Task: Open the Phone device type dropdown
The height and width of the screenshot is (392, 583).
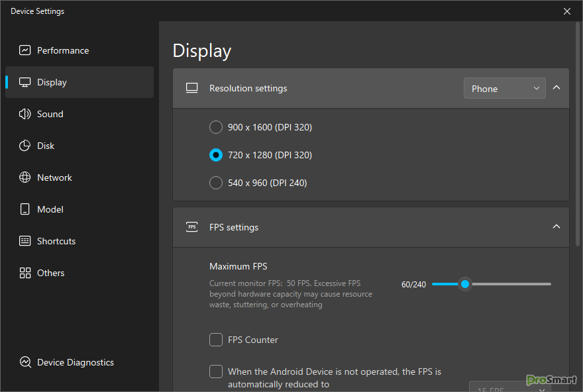Action: coord(504,89)
